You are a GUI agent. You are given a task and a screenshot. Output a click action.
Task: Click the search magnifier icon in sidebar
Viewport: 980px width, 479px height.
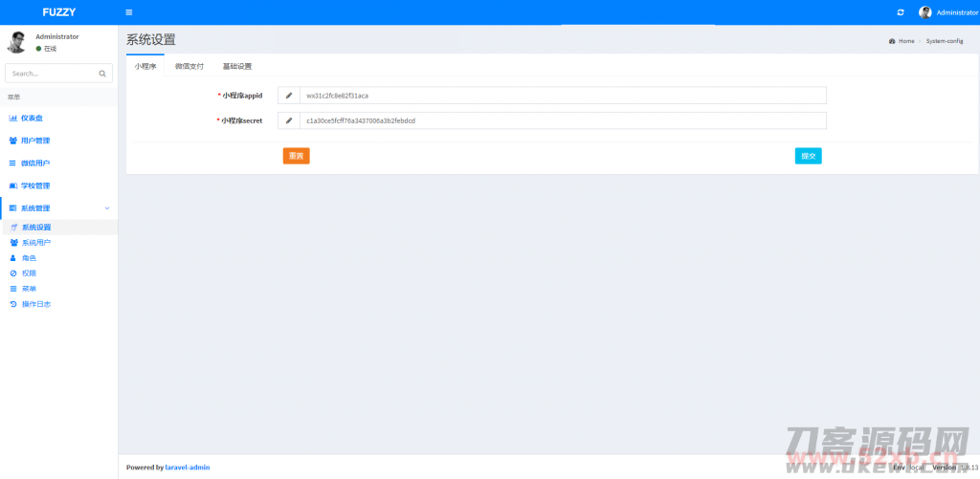[102, 73]
